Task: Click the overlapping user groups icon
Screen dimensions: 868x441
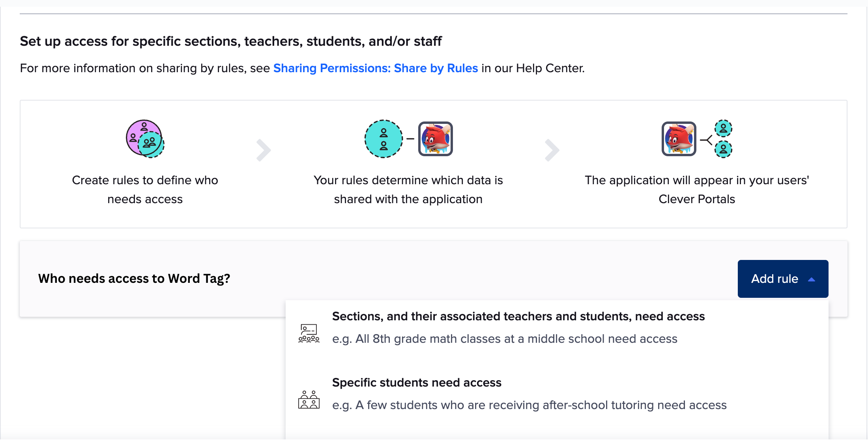Action: pos(145,139)
